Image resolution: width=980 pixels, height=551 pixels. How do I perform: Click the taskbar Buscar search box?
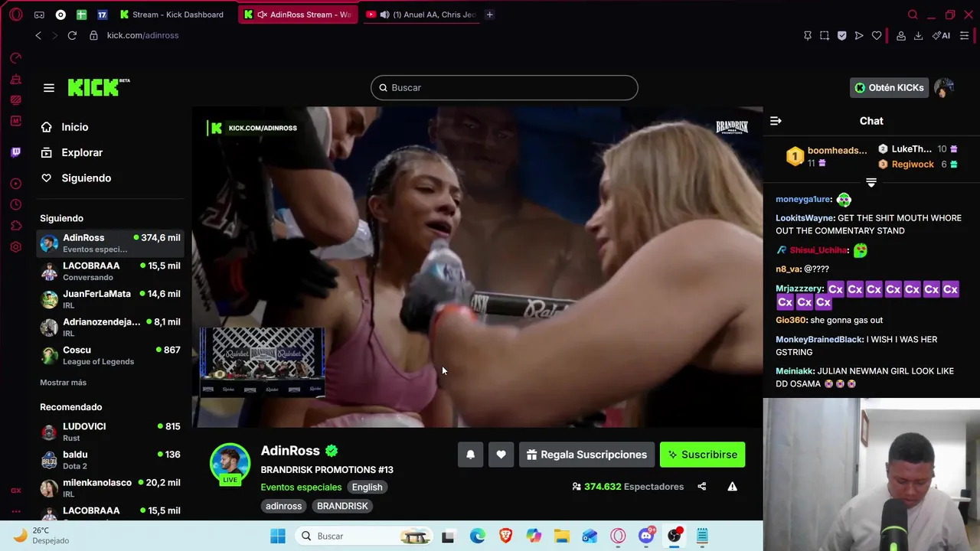pyautogui.click(x=362, y=536)
